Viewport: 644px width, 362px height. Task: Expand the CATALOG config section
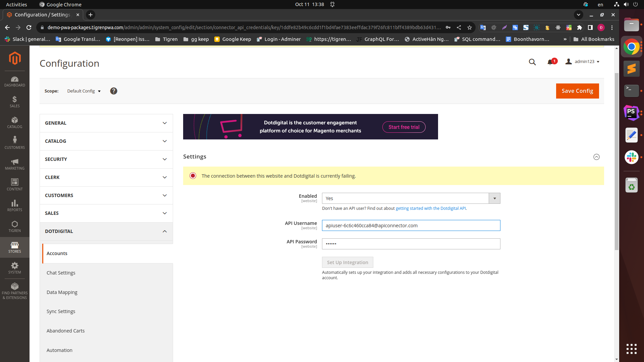click(x=106, y=141)
